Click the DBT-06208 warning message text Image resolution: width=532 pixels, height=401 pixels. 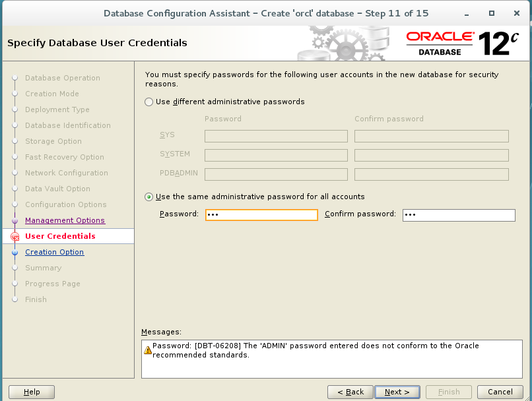tap(316, 350)
